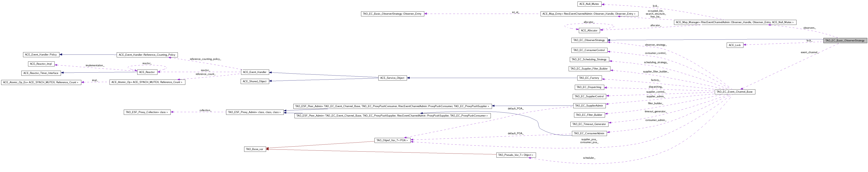Go to the ACE_Lock class node
The height and width of the screenshot is (172, 868).
click(735, 45)
